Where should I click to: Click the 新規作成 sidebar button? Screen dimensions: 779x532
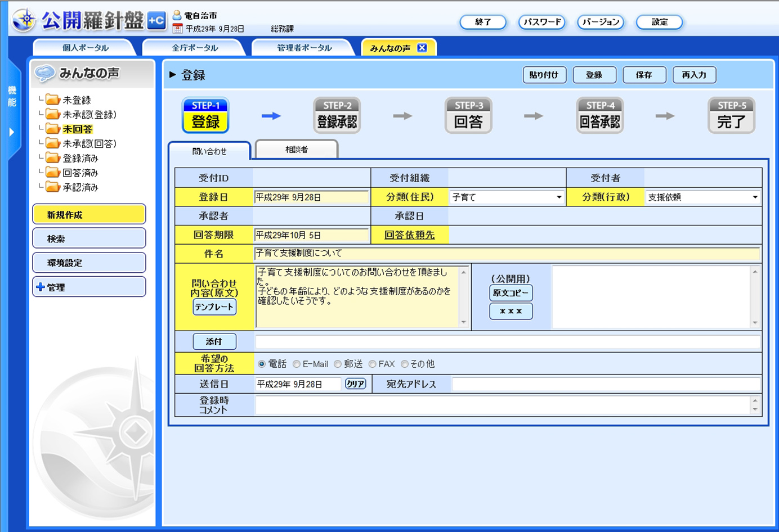coord(89,214)
